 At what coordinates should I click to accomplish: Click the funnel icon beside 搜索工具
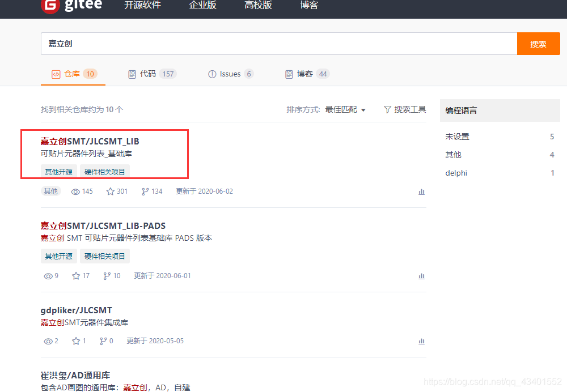point(387,109)
